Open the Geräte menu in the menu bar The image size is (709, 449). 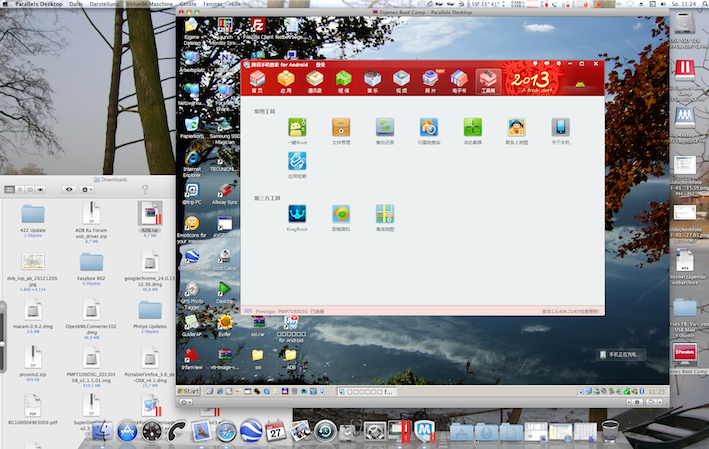188,4
